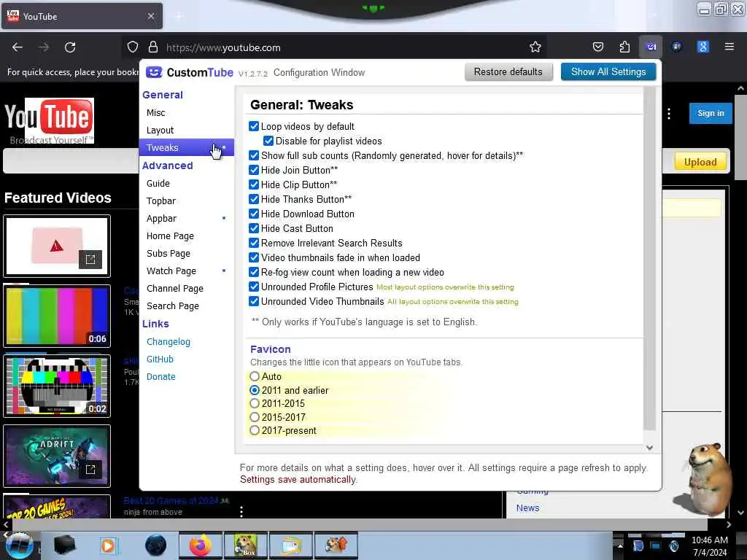Click Restore defaults button
747x560 pixels.
click(x=508, y=72)
